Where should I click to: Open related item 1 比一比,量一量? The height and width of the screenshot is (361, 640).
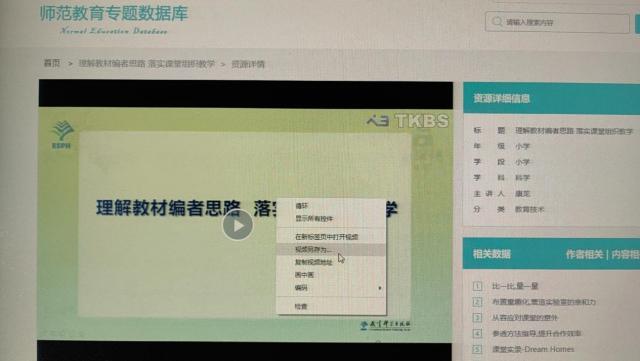pyautogui.click(x=515, y=286)
